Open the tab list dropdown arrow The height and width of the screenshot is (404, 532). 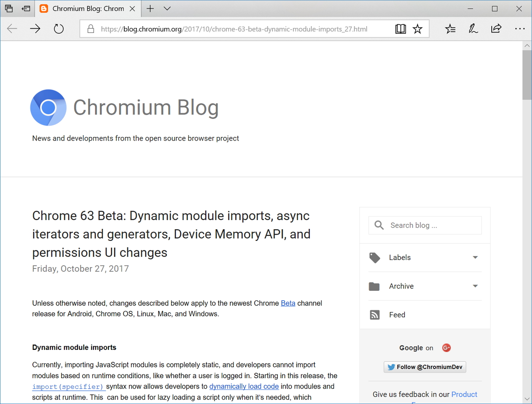167,8
